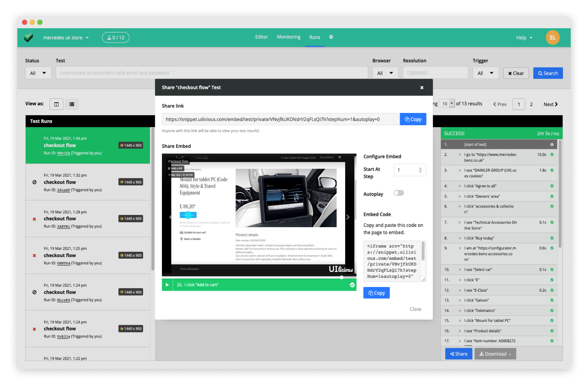
Task: Click the next-slide arrow in the embed preview
Action: (x=348, y=217)
